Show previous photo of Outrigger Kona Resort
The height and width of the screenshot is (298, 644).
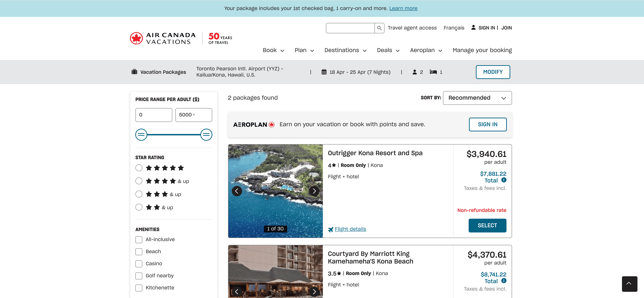pyautogui.click(x=236, y=191)
